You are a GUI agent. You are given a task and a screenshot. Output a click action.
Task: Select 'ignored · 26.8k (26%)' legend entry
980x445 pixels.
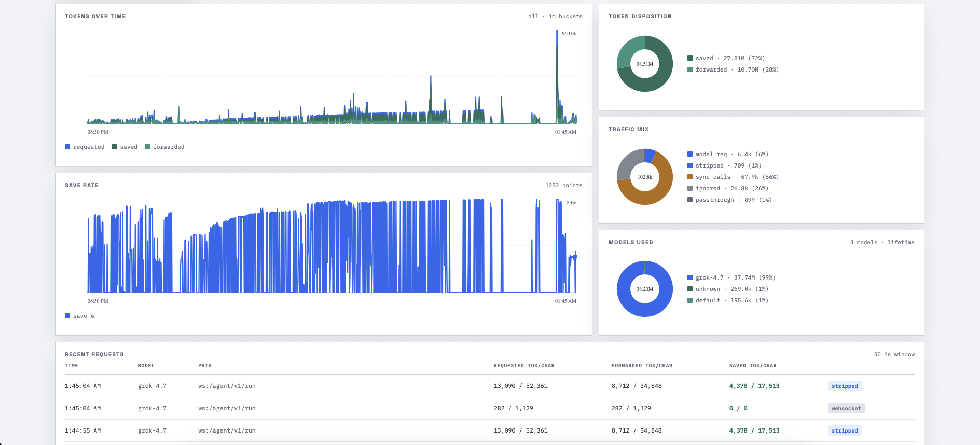point(728,188)
